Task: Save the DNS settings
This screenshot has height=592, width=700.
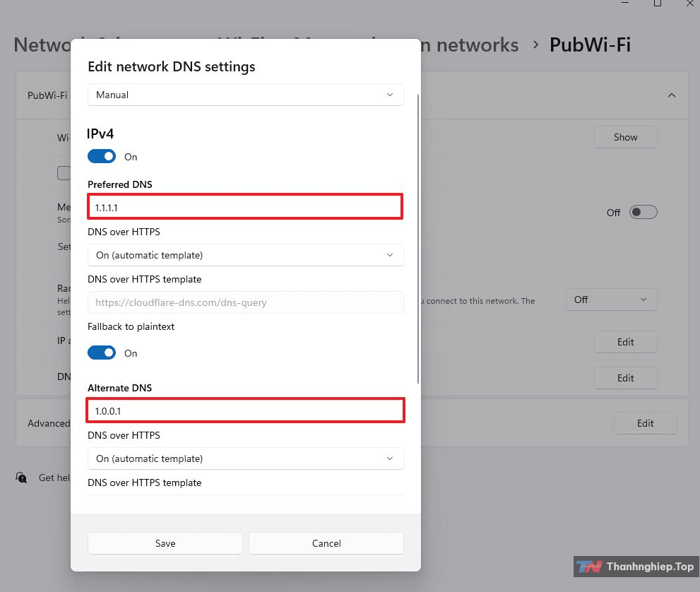Action: point(165,543)
